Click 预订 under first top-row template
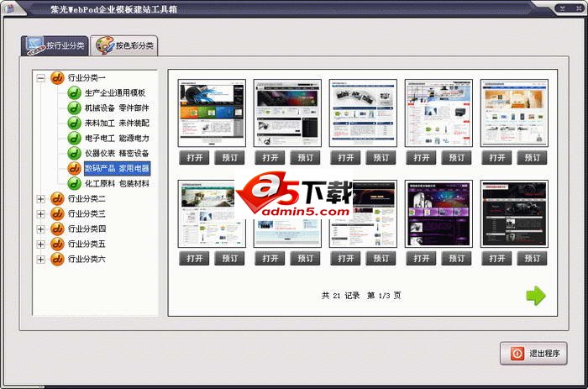This screenshot has width=588, height=389. [229, 158]
